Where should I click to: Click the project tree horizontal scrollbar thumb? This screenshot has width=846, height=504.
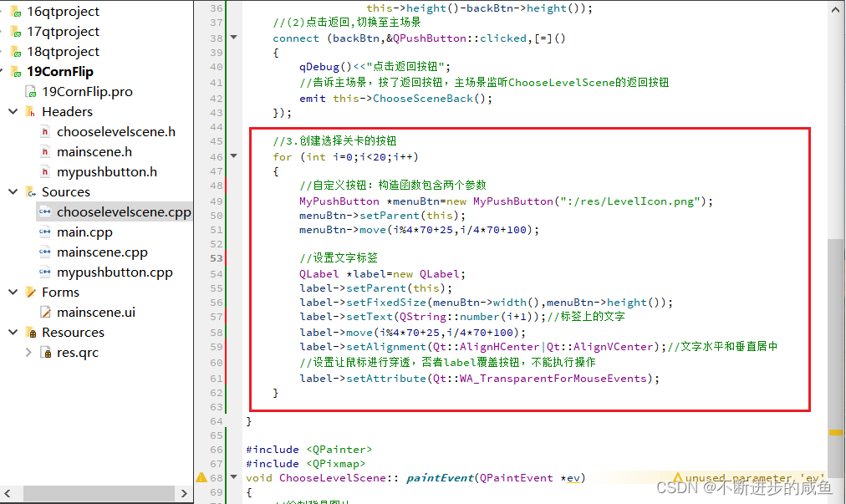(99, 493)
